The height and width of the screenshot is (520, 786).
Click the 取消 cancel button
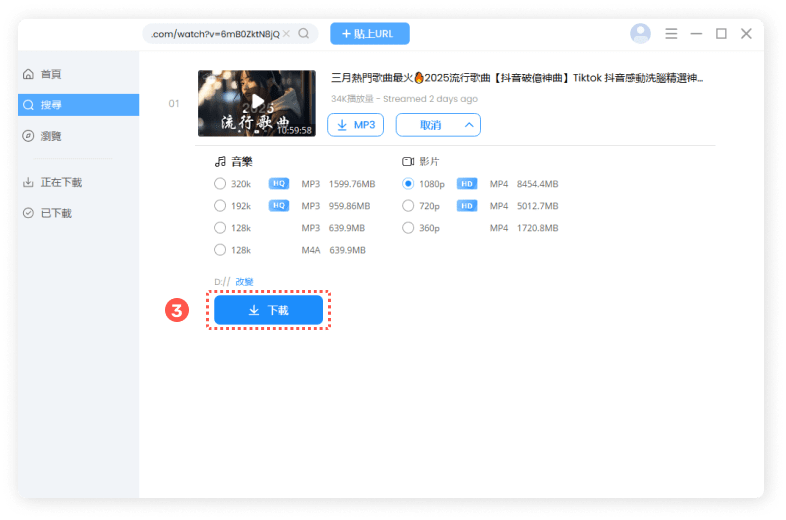(430, 125)
